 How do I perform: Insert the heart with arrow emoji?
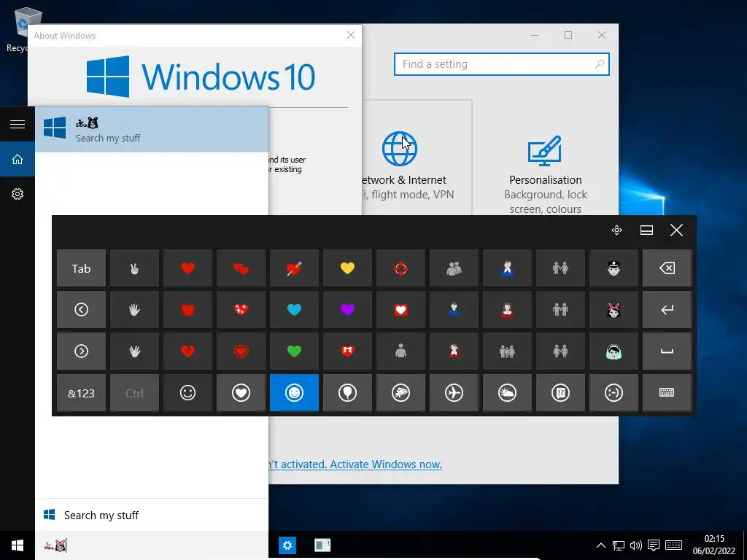pos(294,268)
